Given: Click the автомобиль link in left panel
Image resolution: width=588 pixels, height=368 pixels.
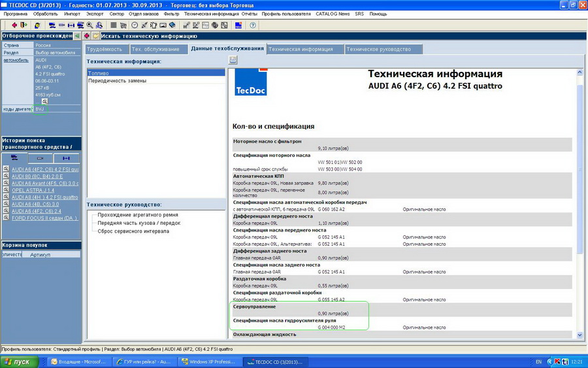Looking at the screenshot, I should tap(16, 60).
